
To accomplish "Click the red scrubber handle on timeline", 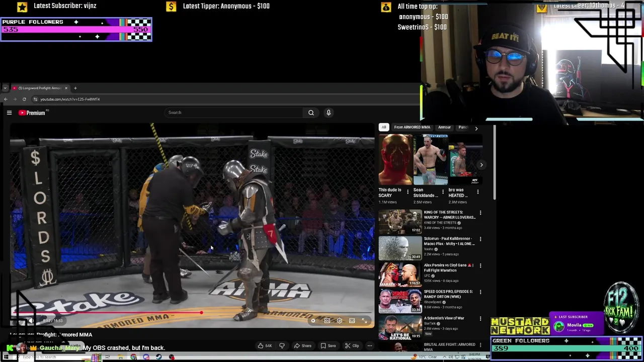I will click(201, 313).
